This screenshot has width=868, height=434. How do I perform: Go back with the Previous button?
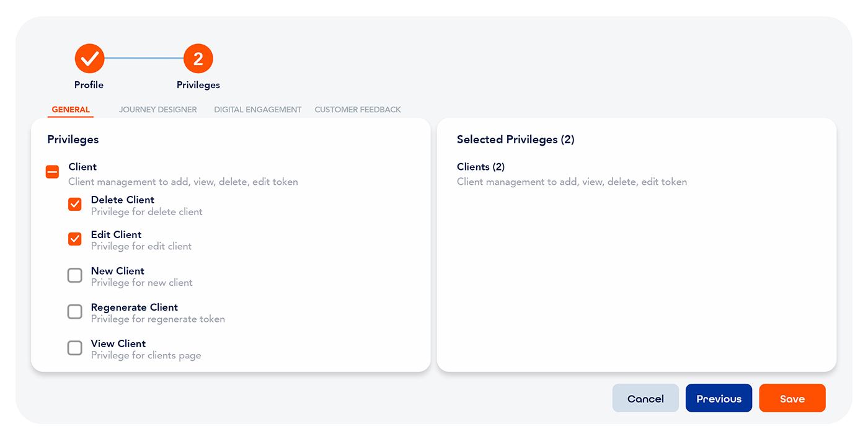coord(719,399)
